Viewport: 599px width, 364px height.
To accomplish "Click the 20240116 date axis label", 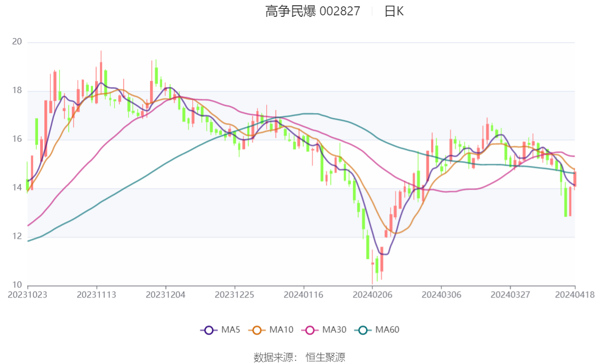I will pos(303,295).
